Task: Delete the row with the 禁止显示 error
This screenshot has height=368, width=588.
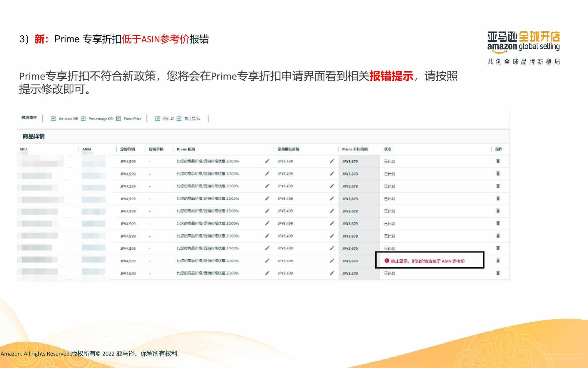Action: 498,261
